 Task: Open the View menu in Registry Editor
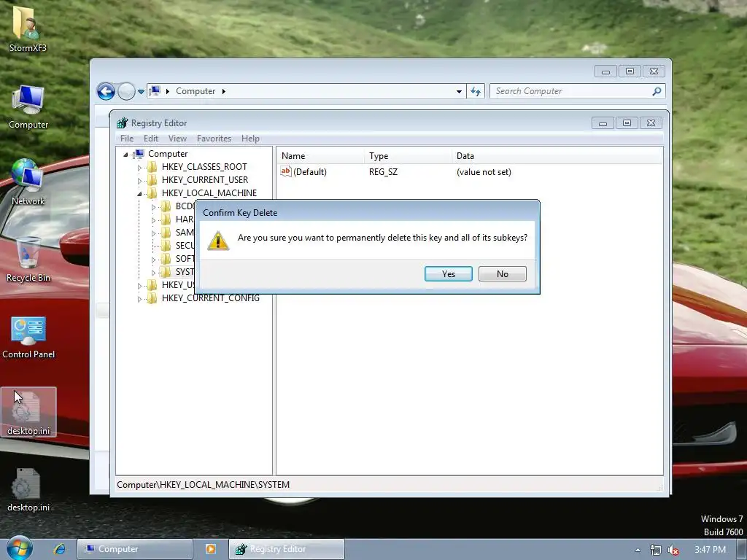177,139
